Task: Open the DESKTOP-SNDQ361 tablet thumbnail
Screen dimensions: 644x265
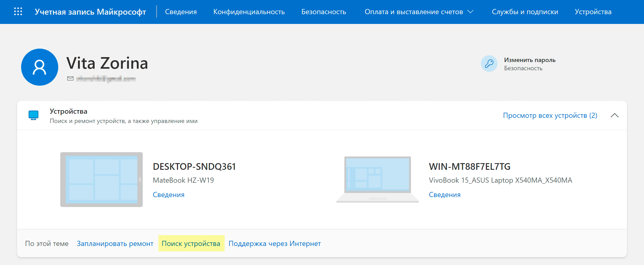Action: (101, 180)
